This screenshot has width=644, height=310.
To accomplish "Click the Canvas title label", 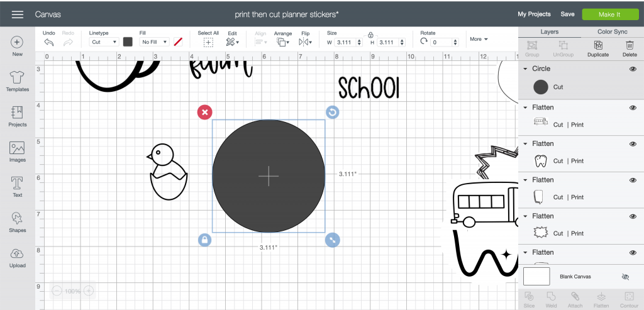I will (x=48, y=14).
